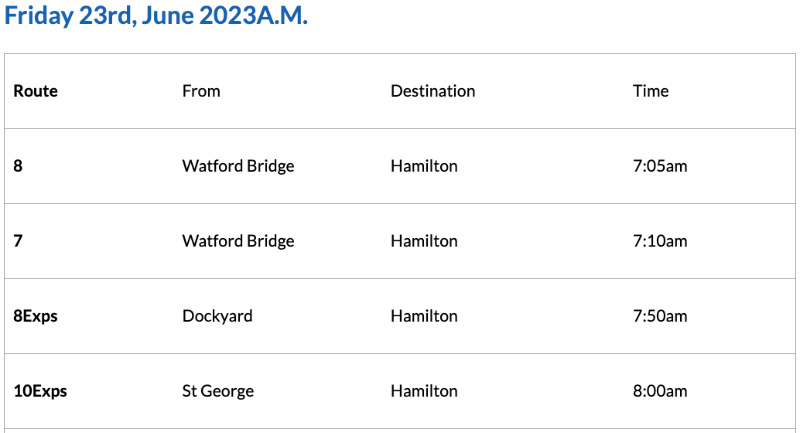800x433 pixels.
Task: Select the St George origin cell
Action: pos(218,391)
